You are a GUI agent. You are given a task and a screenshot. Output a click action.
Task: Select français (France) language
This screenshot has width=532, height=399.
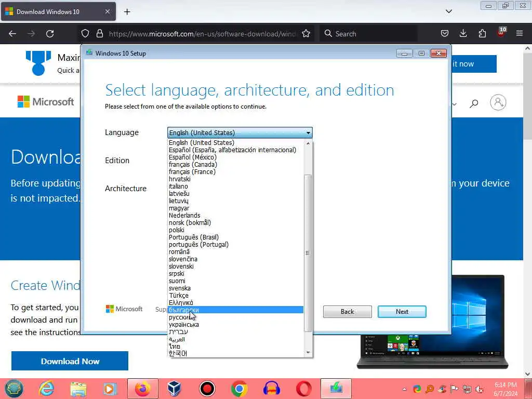point(235,171)
